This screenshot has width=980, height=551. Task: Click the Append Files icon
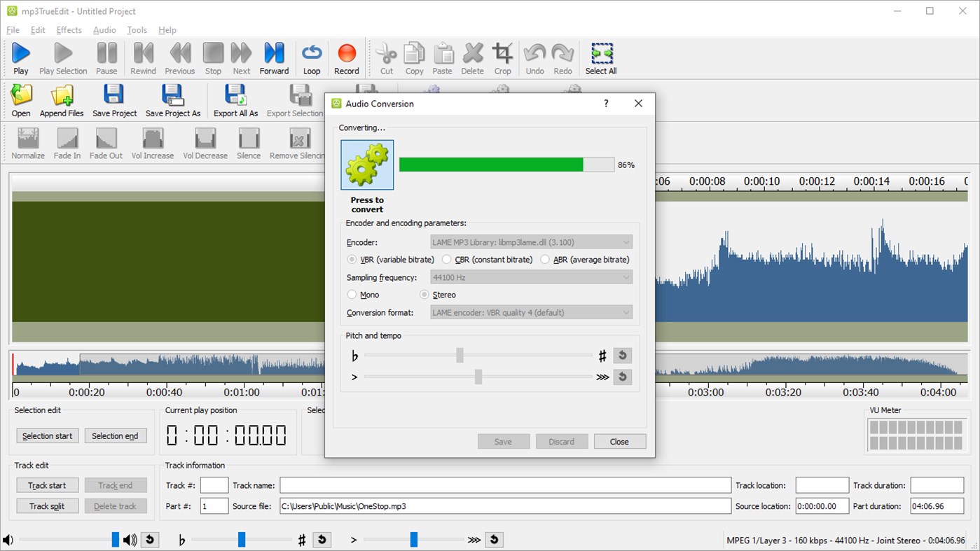point(62,99)
